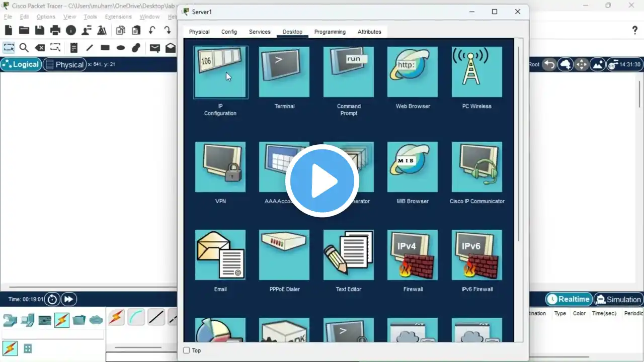Click the Print toolbar icon
Screen dimensions: 644x362
coord(55,30)
